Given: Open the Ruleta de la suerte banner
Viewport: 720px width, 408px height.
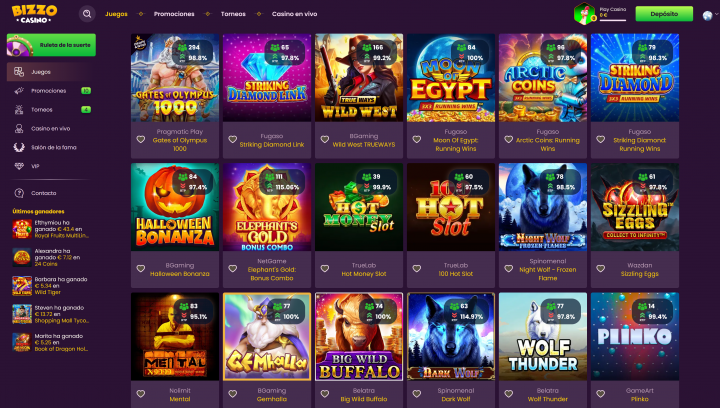Looking at the screenshot, I should point(51,45).
